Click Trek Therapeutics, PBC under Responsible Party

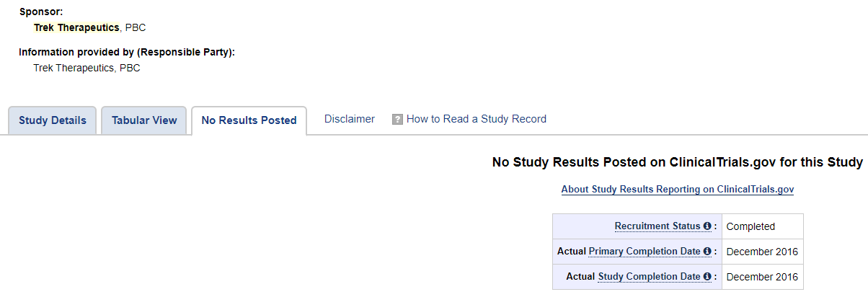click(x=87, y=68)
